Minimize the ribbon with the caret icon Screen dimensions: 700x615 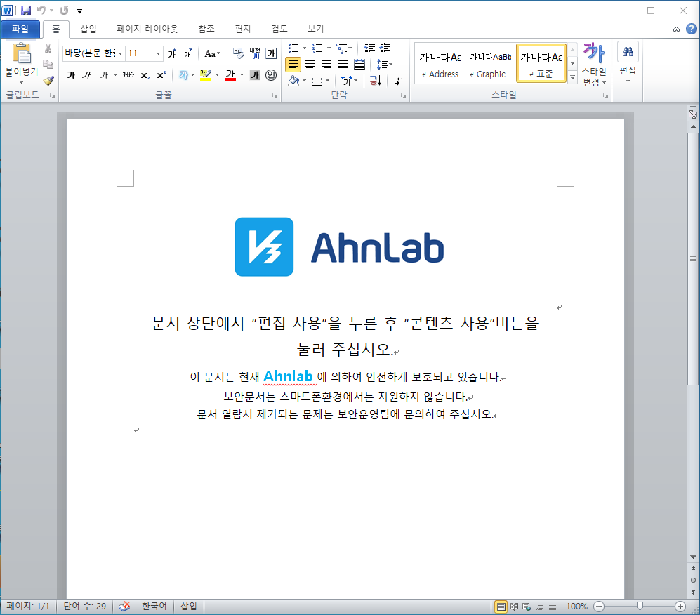(x=676, y=29)
